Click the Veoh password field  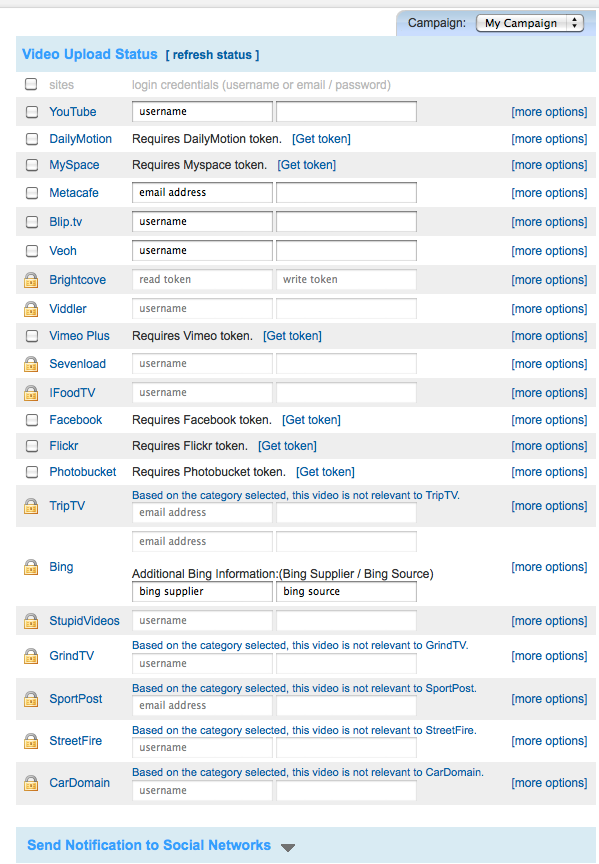[346, 251]
